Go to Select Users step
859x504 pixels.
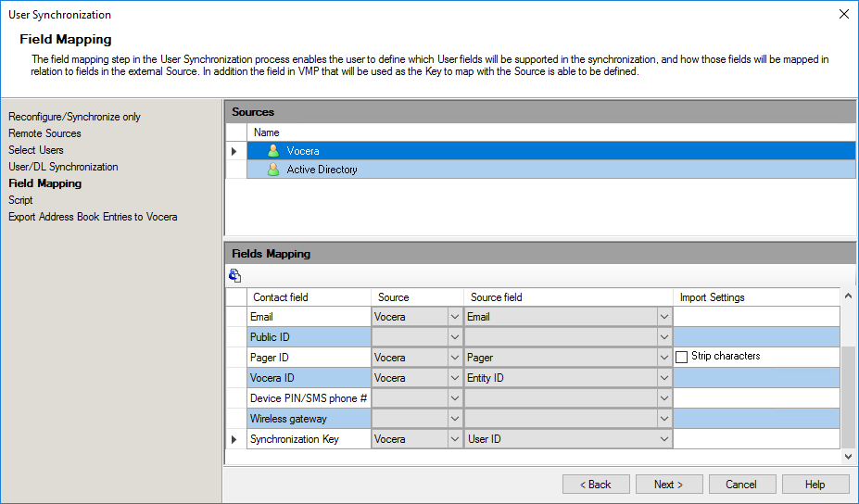click(x=35, y=150)
